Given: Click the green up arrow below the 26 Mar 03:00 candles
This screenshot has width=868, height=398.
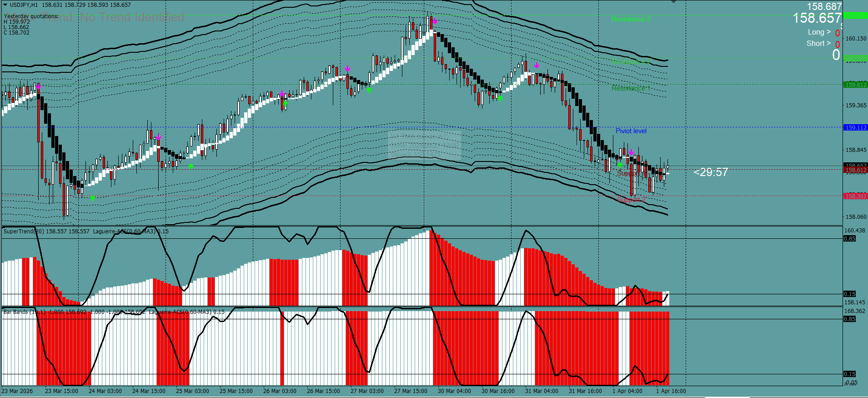Looking at the screenshot, I should point(286,103).
